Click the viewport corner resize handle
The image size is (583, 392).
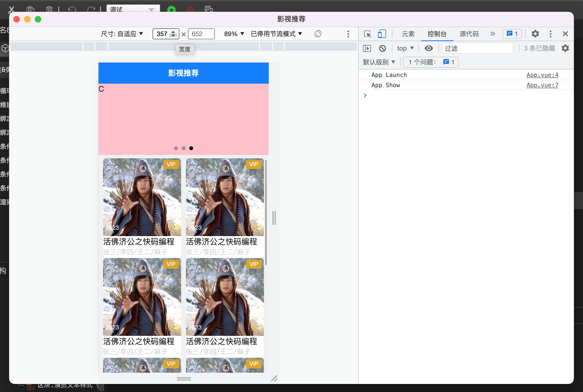274,379
